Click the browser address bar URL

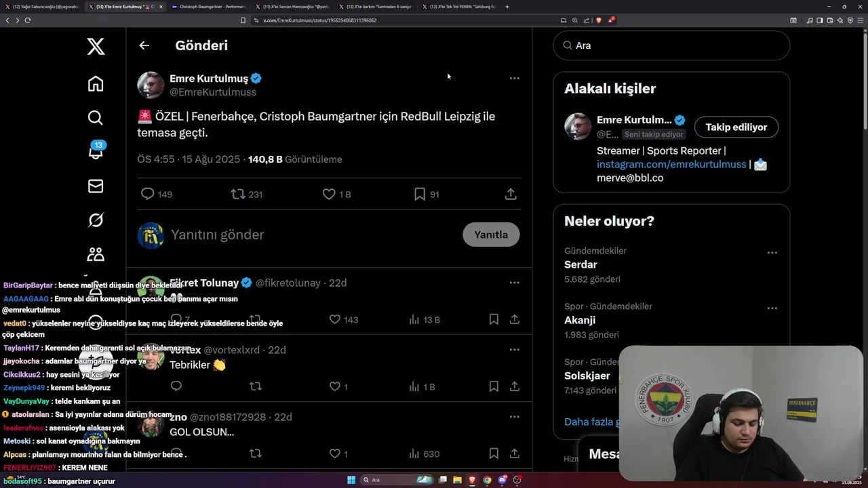click(x=320, y=20)
